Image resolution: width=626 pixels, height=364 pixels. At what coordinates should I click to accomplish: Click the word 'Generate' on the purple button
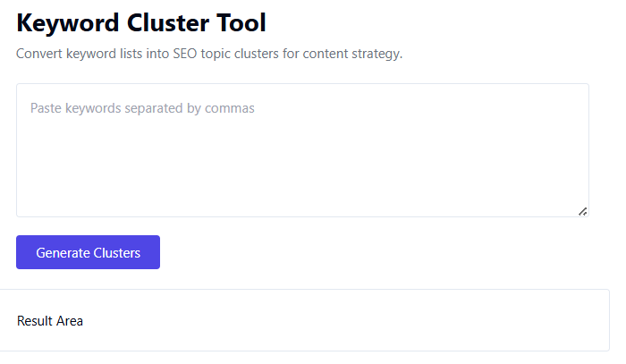click(63, 253)
